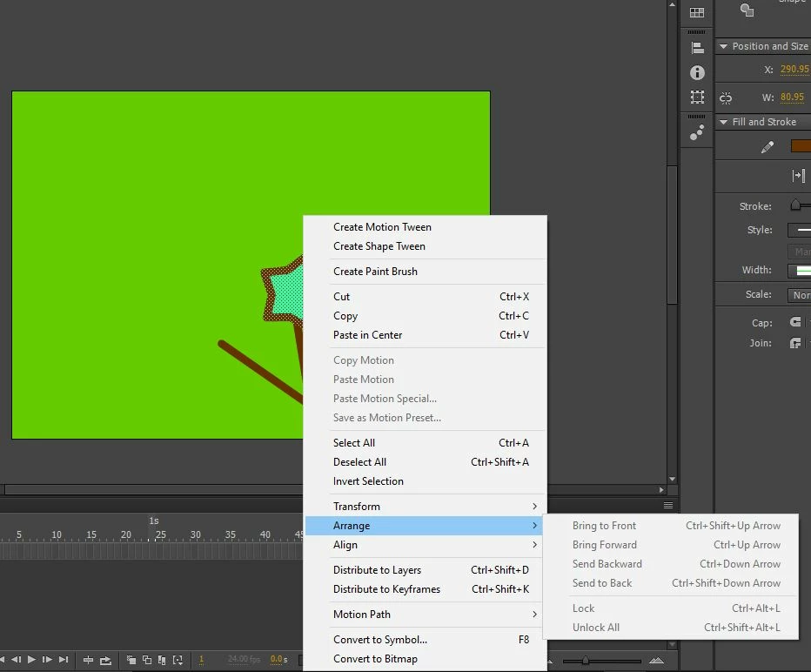Open the timeline panel options menu icon
Screen dimensions: 811x672
point(667,505)
